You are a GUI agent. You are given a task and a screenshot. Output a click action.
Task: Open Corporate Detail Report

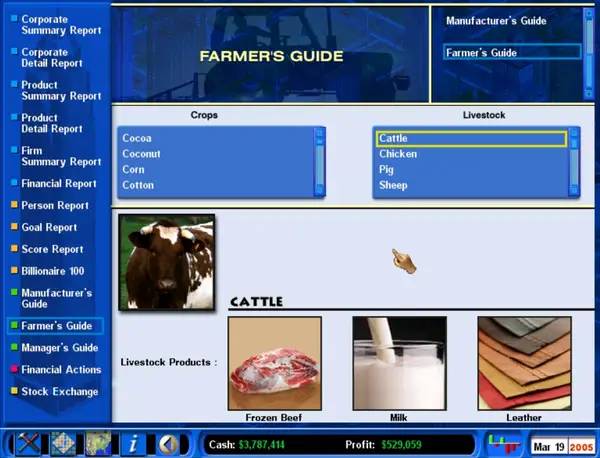[x=52, y=58]
